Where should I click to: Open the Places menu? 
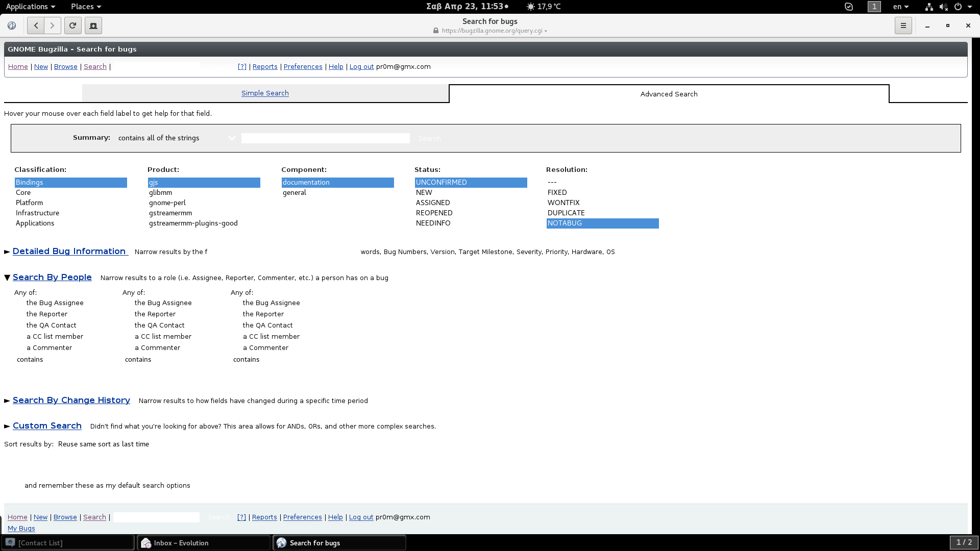click(86, 7)
